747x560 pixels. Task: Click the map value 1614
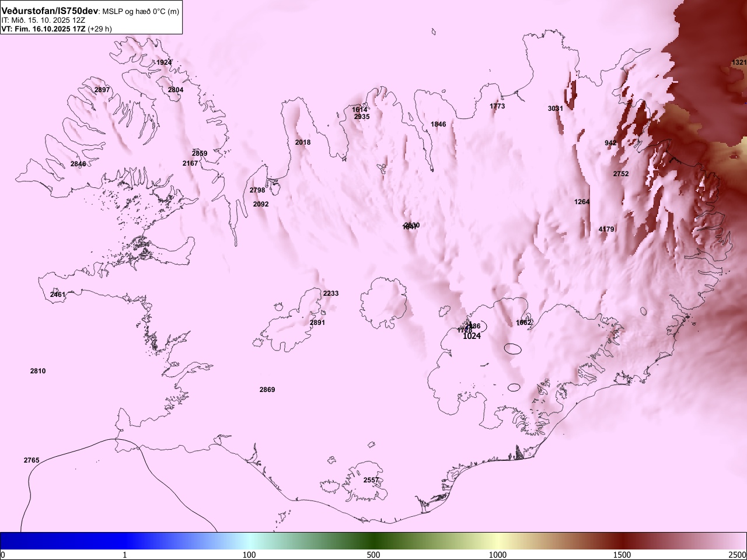[x=359, y=110]
